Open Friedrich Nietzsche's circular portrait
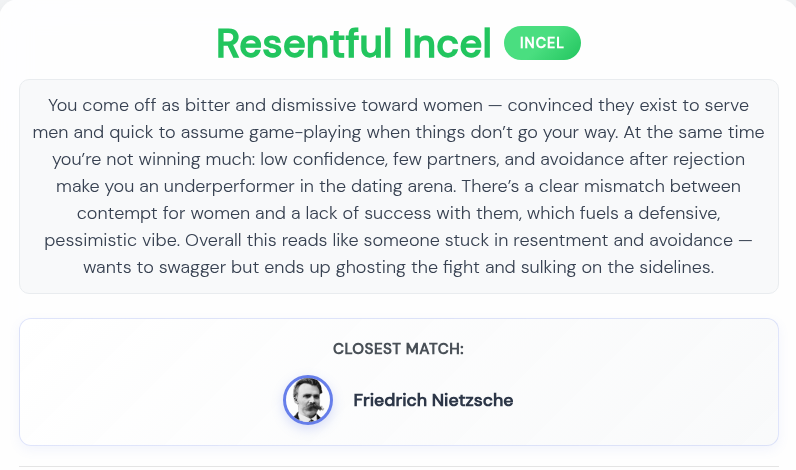 308,400
